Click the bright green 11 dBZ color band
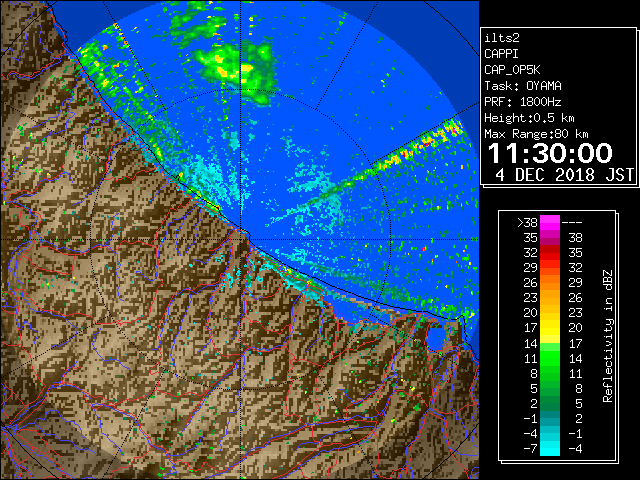 coord(550,358)
